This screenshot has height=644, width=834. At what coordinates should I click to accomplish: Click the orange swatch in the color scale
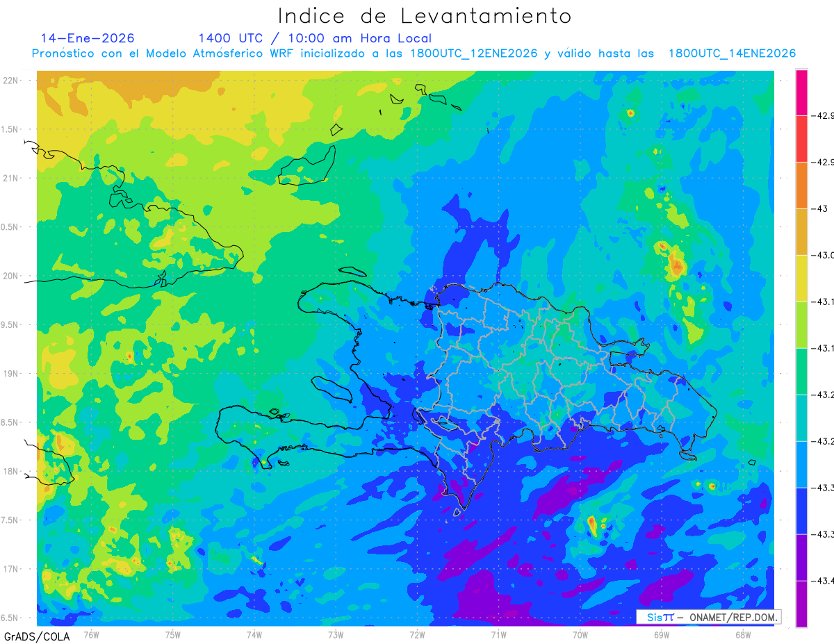(801, 185)
